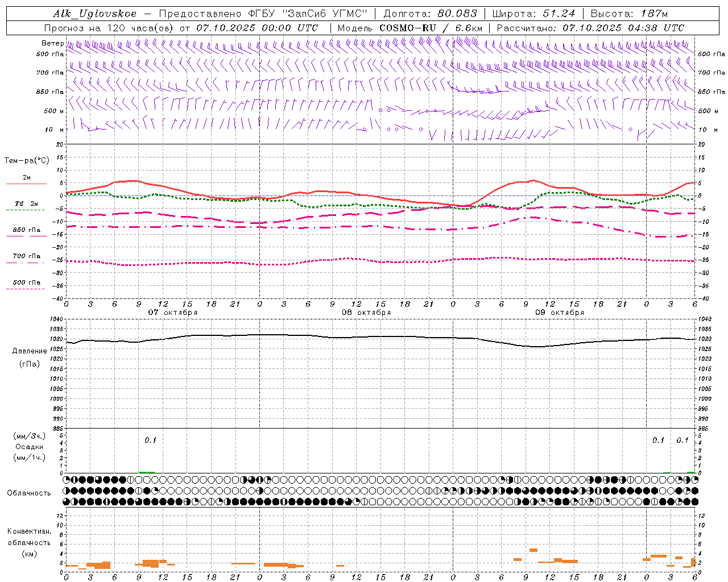Click the station name Alk_Uglovskoe in header
This screenshot has width=728, height=582.
point(95,14)
